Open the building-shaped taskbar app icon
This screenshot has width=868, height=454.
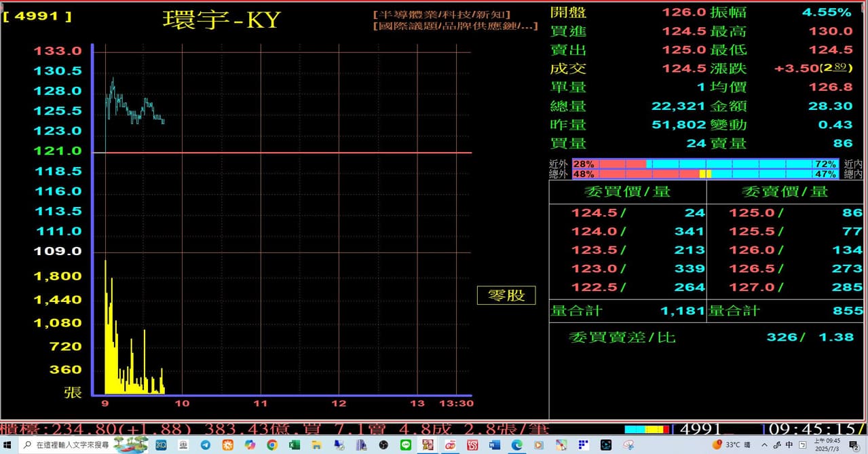(362, 446)
